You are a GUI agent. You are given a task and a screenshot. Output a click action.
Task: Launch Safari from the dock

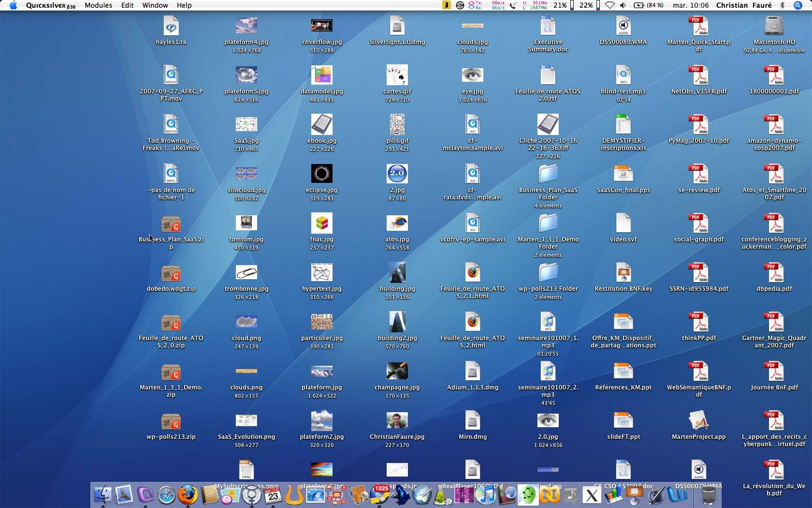click(x=167, y=495)
